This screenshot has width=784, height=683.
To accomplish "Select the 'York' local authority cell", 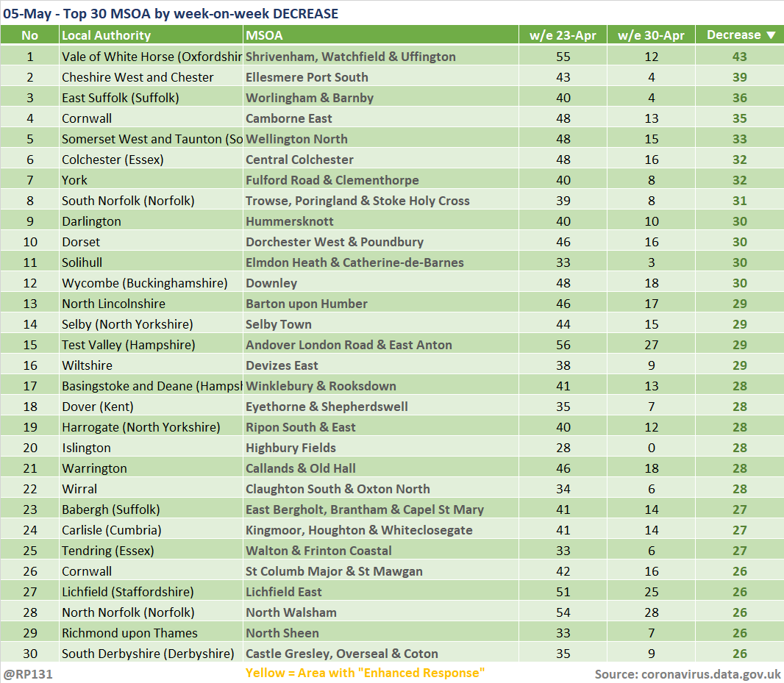I will pyautogui.click(x=151, y=180).
